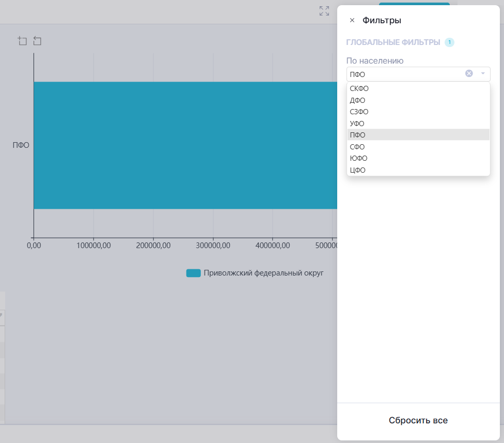Click the teal legend color swatch

tap(193, 273)
